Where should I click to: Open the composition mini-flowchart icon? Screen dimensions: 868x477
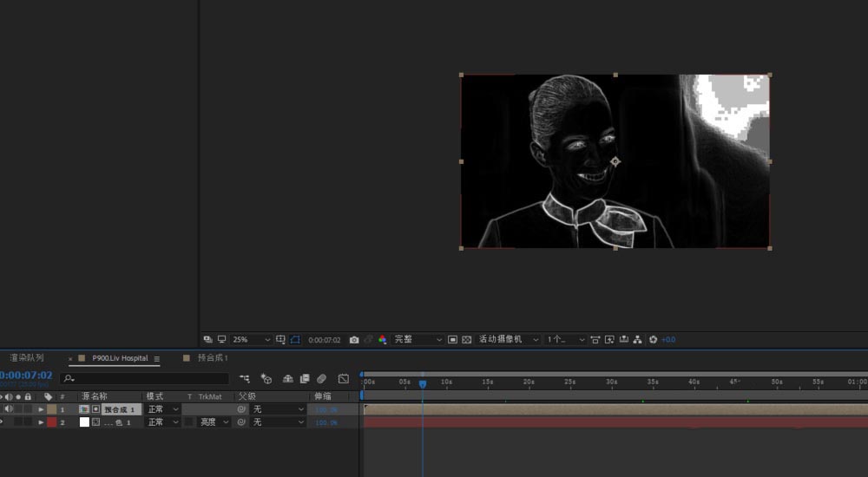245,379
